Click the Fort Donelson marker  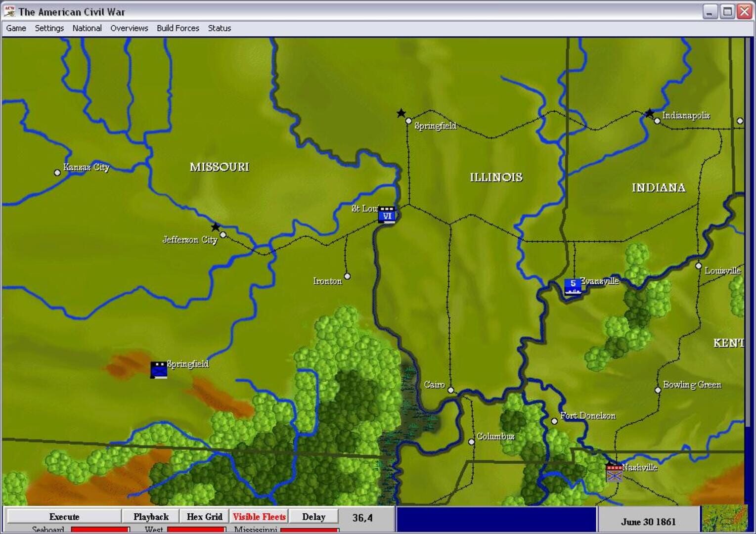pyautogui.click(x=555, y=421)
